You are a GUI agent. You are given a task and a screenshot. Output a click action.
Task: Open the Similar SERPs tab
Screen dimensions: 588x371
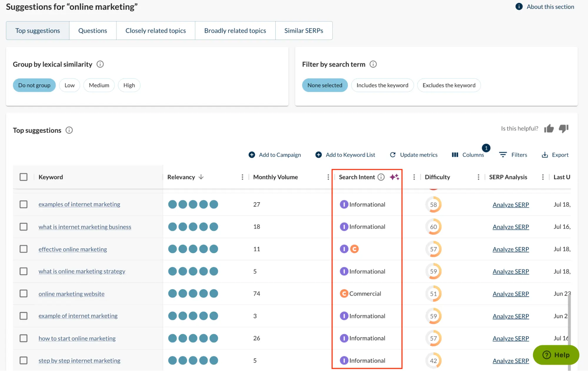pos(304,30)
